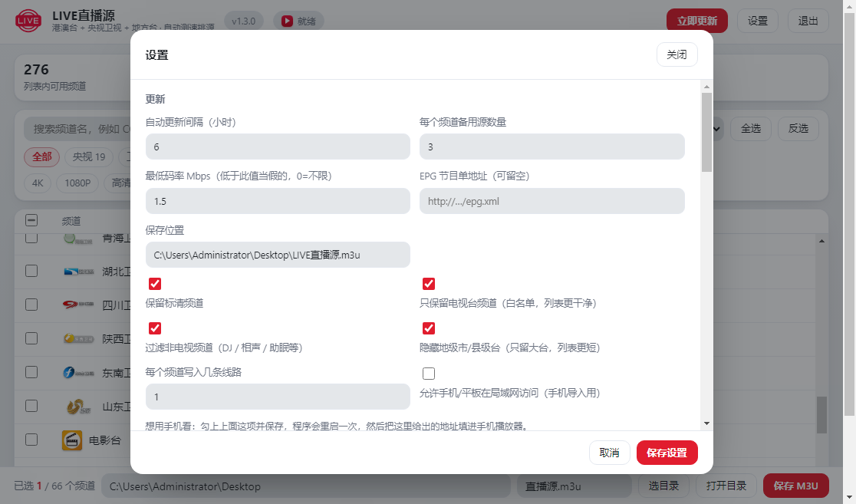Check the 四川 channel row checkbox
856x504 pixels.
pos(31,304)
